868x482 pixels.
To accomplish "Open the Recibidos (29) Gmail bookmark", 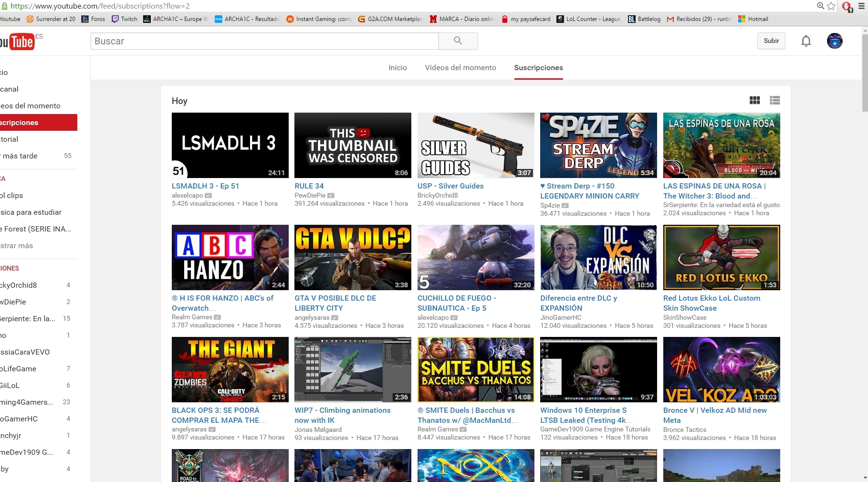I will pos(699,19).
